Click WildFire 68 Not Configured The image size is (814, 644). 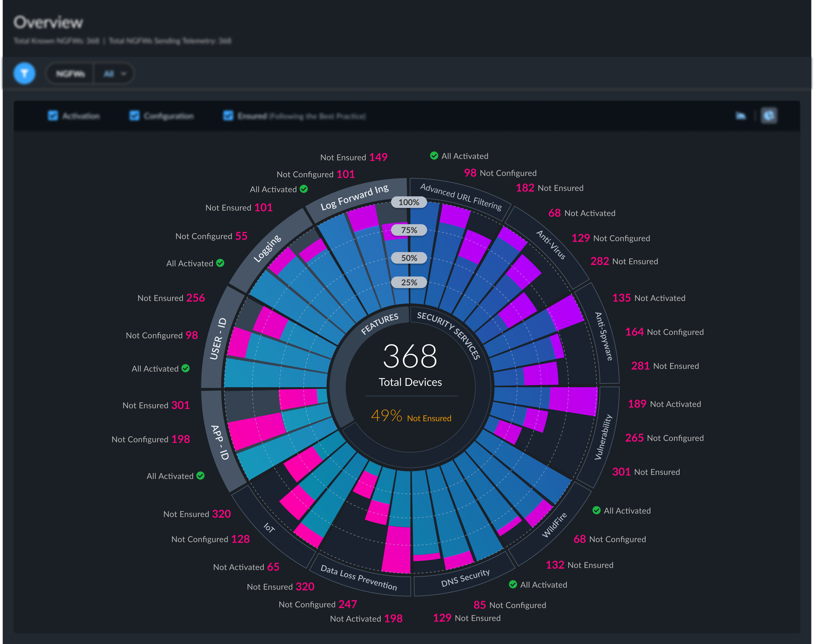[610, 539]
